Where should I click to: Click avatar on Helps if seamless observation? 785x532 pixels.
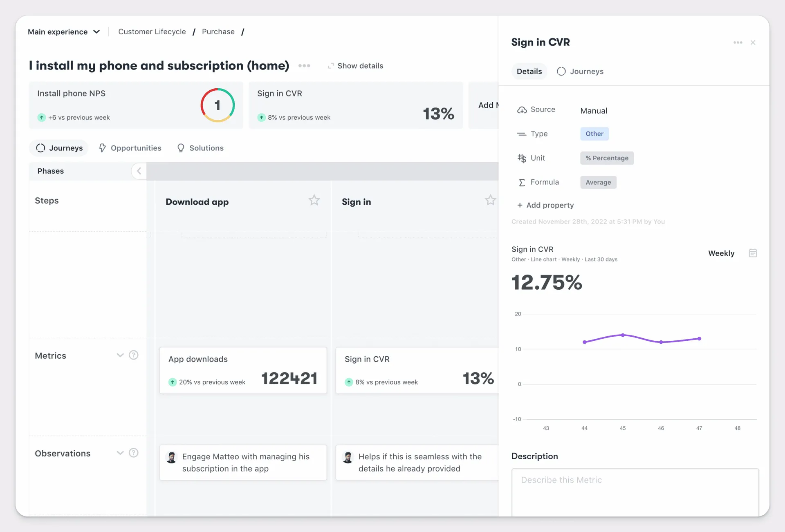click(348, 457)
